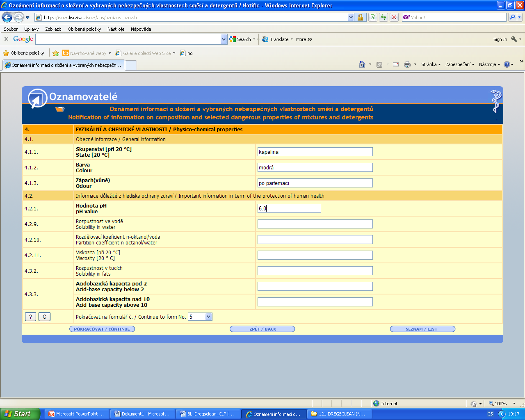Close the Google toolbar with X
Screen dimensions: 525x420
click(6, 39)
